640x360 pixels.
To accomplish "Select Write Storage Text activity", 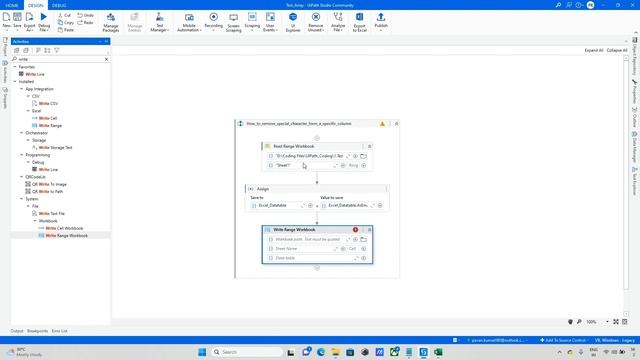I will 55,148.
